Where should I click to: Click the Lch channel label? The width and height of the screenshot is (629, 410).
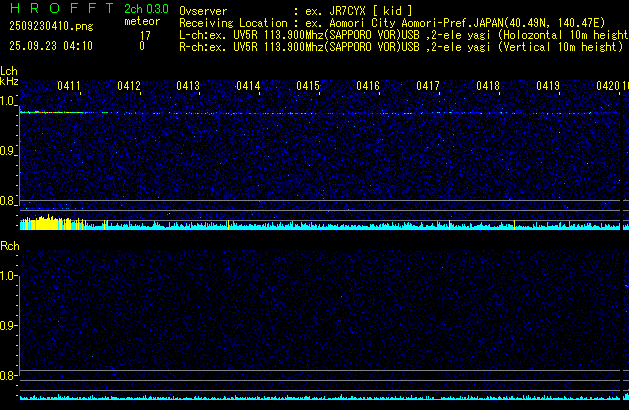pyautogui.click(x=9, y=71)
